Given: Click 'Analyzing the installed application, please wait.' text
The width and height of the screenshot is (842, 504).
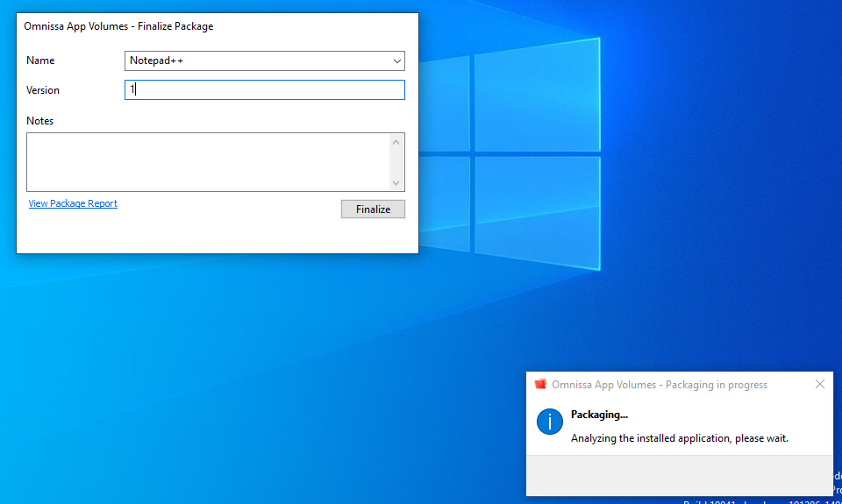Looking at the screenshot, I should pos(679,438).
